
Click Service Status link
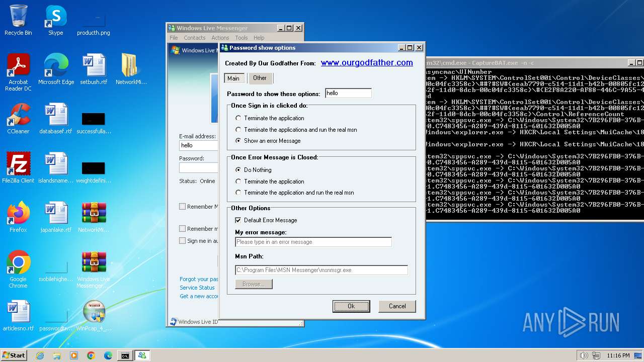coord(197,288)
